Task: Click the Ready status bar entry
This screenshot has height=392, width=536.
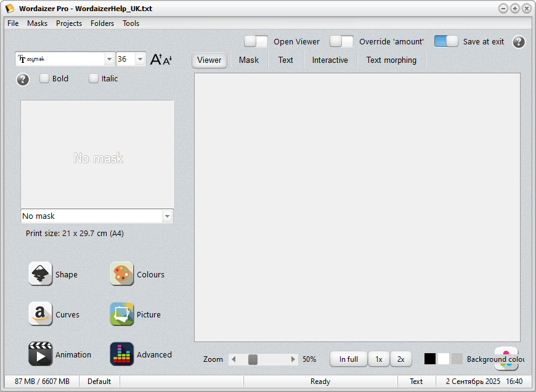Action: [x=320, y=382]
